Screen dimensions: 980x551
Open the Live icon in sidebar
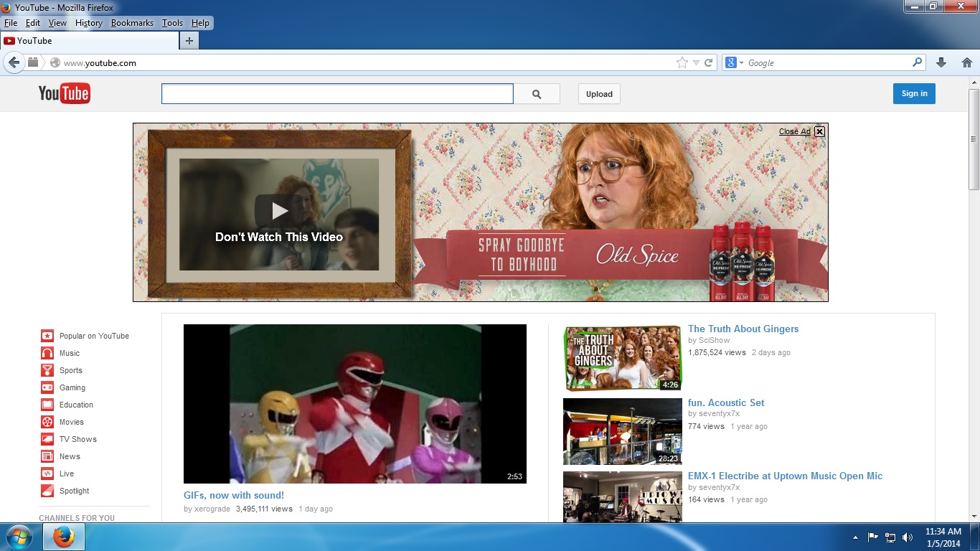click(x=47, y=474)
